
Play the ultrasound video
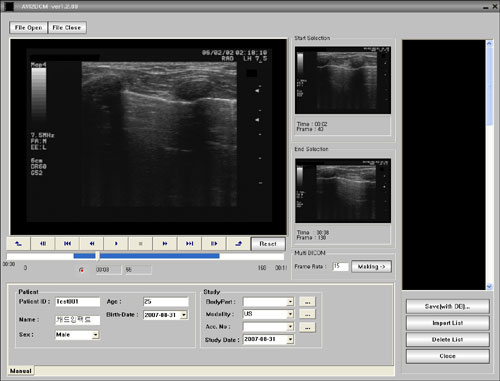pos(116,244)
